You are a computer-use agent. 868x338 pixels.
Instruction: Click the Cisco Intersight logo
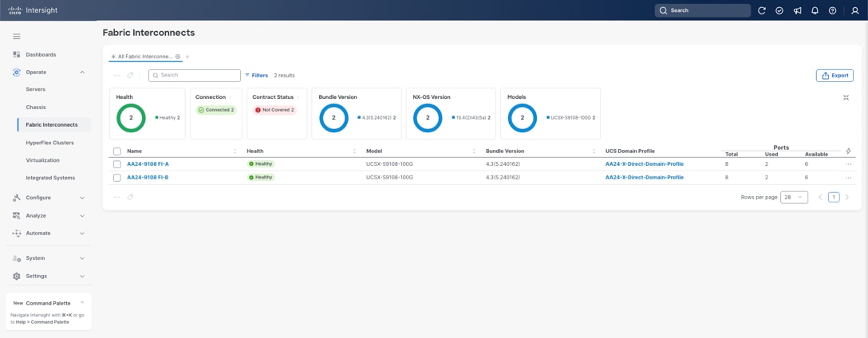(32, 10)
